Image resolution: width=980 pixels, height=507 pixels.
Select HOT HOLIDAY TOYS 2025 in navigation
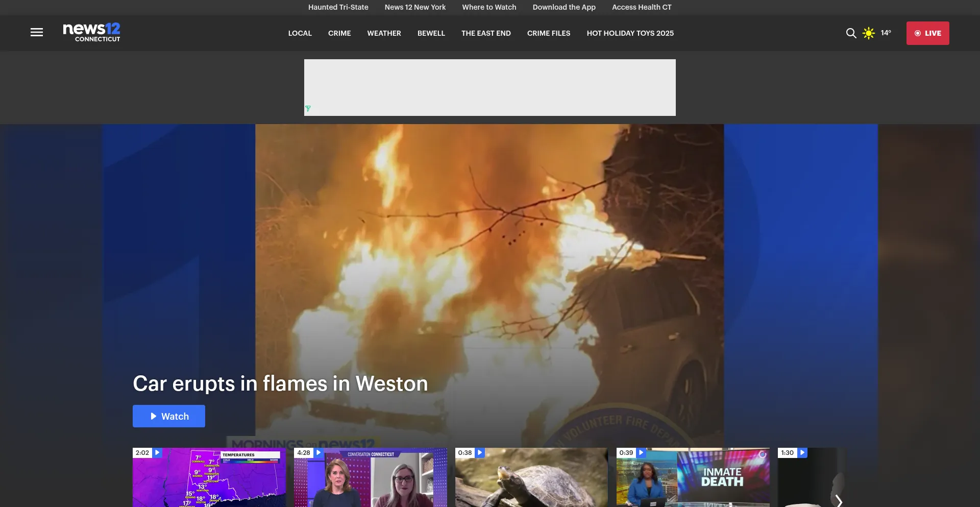point(630,33)
